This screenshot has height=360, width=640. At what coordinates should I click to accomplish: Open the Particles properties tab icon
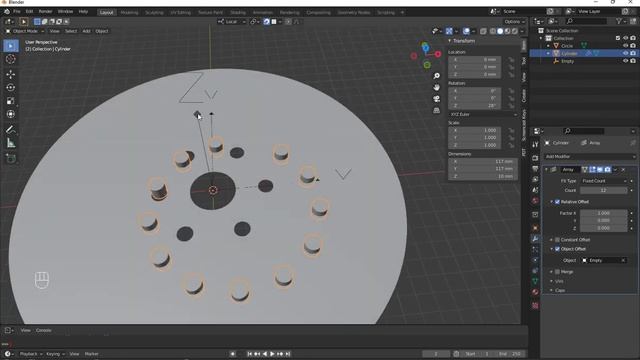tap(535, 249)
